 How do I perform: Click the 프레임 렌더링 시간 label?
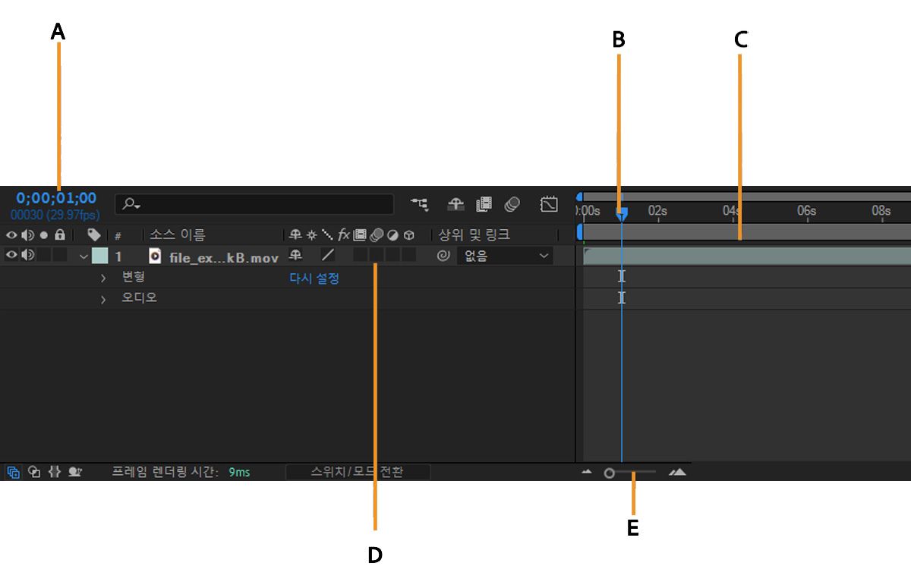(x=165, y=472)
